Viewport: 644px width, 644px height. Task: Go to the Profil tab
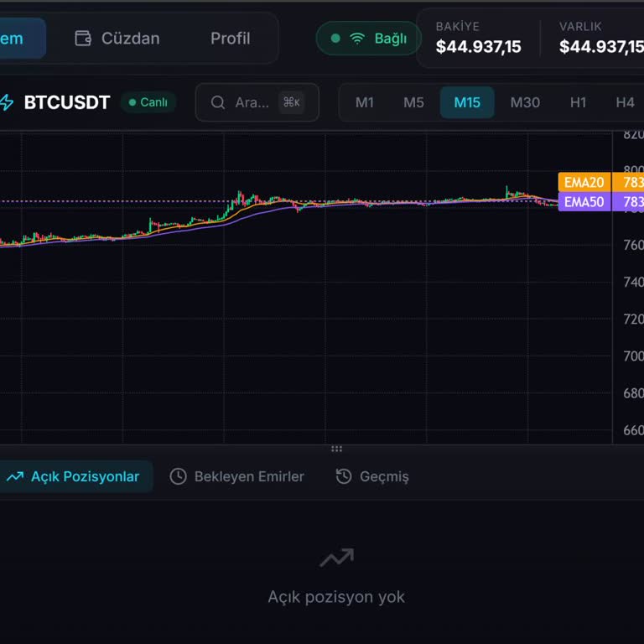[x=230, y=39]
